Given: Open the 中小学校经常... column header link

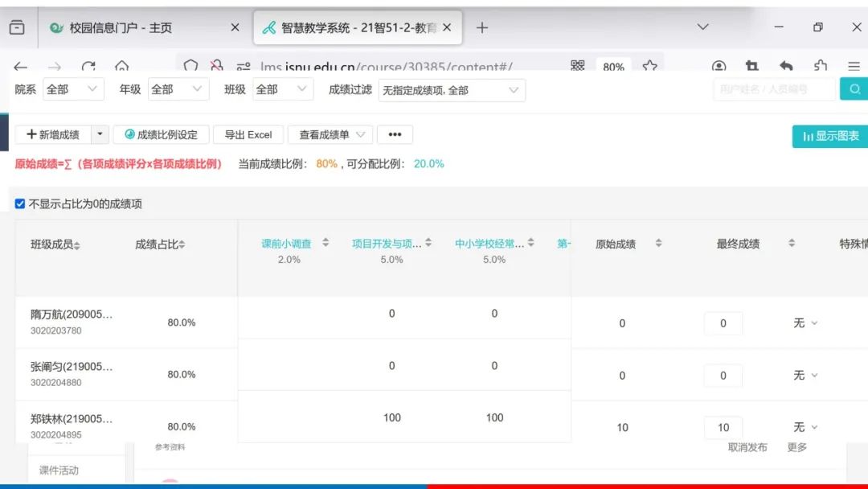Looking at the screenshot, I should coord(489,243).
